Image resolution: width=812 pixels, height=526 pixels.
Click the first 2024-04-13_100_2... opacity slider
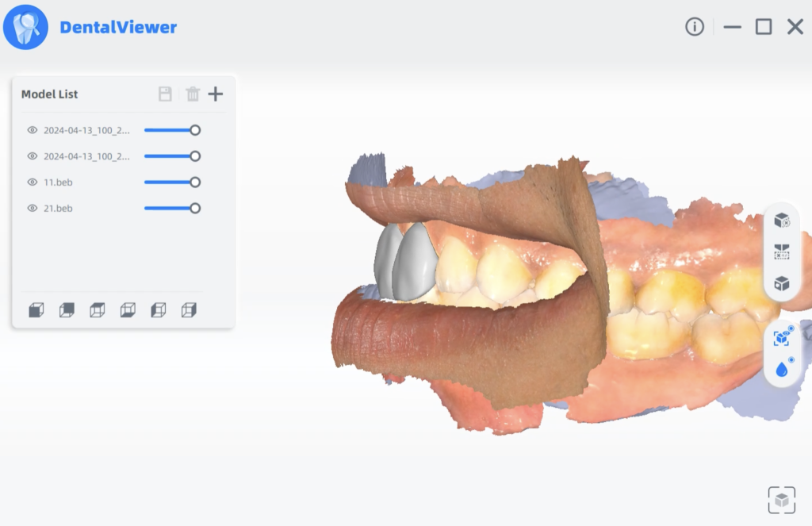(172, 130)
